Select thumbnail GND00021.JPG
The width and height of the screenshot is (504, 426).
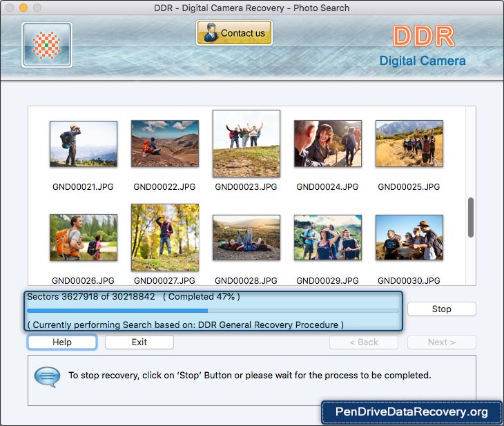83,144
